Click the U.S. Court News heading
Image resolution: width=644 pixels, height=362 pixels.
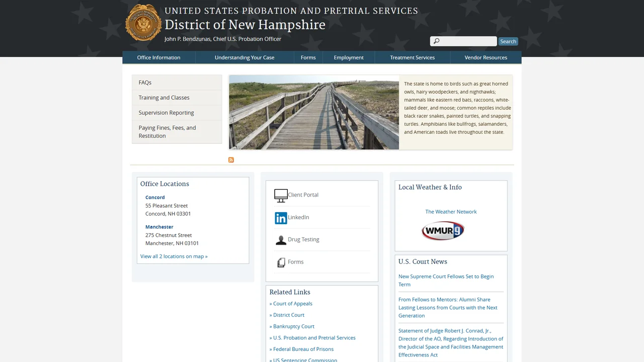[423, 261]
